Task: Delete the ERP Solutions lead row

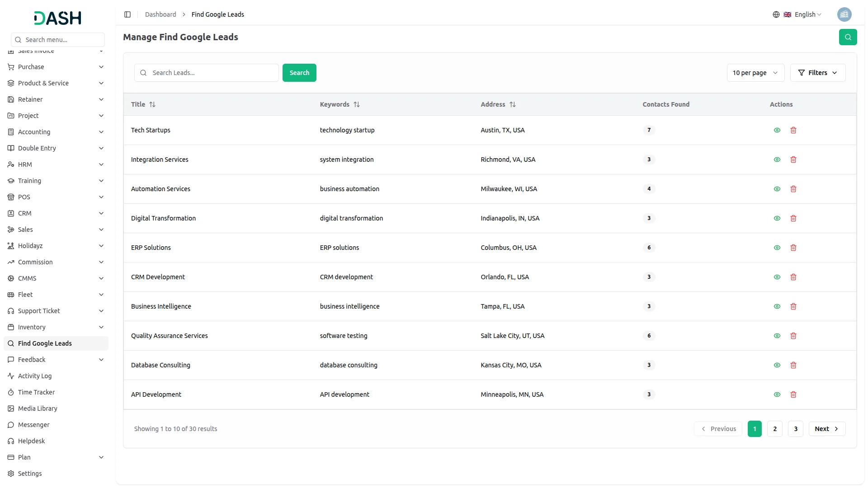Action: (793, 248)
